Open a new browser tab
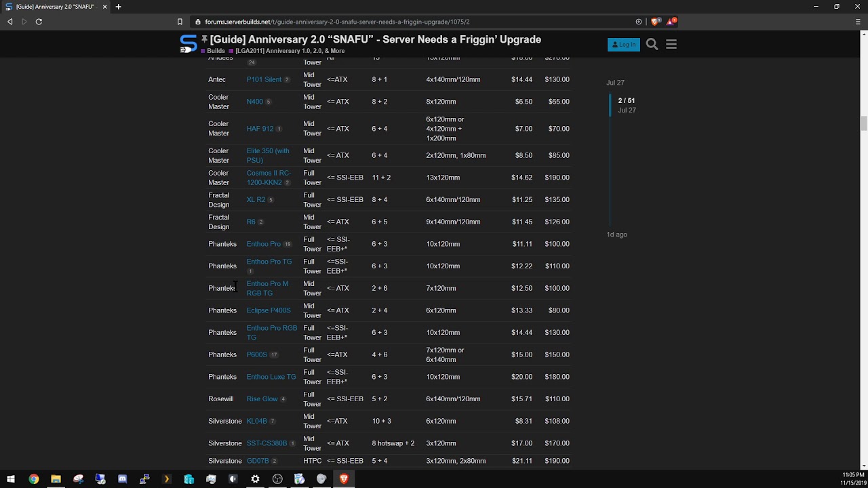868x488 pixels. pyautogui.click(x=119, y=7)
